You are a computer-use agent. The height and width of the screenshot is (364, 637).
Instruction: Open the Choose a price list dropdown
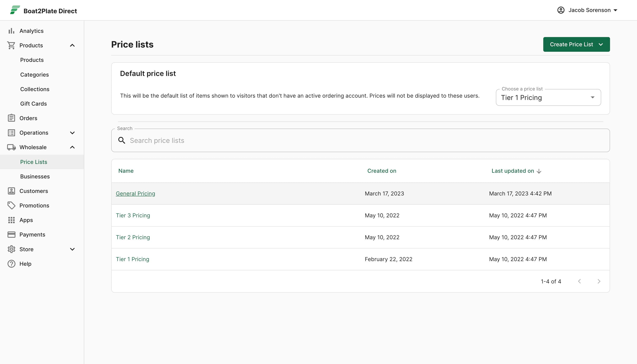point(548,97)
